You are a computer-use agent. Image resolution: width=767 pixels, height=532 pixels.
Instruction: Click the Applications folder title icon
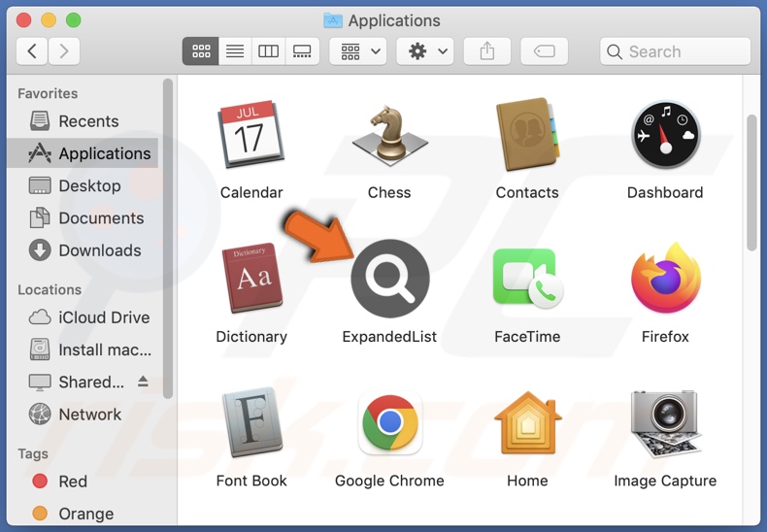[x=333, y=20]
